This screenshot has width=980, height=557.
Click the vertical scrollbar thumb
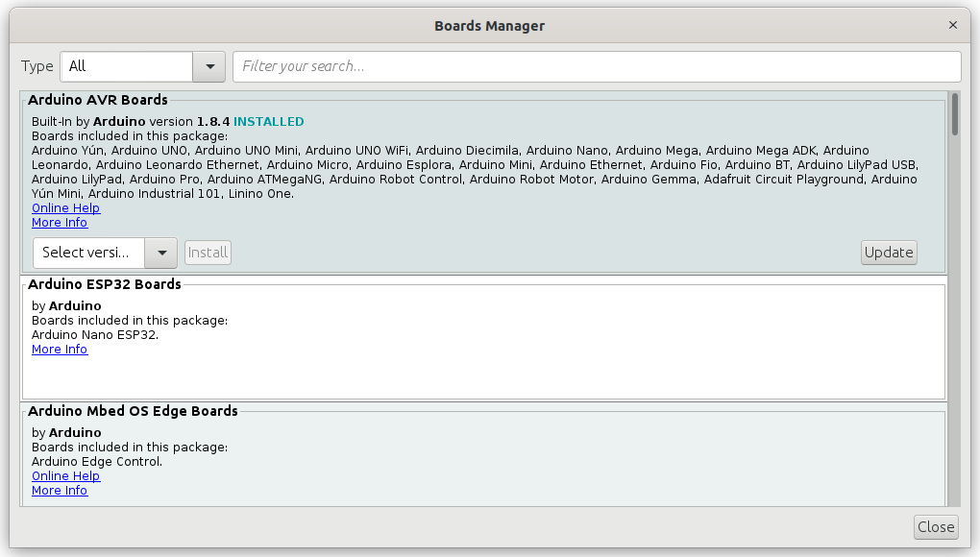pos(954,113)
